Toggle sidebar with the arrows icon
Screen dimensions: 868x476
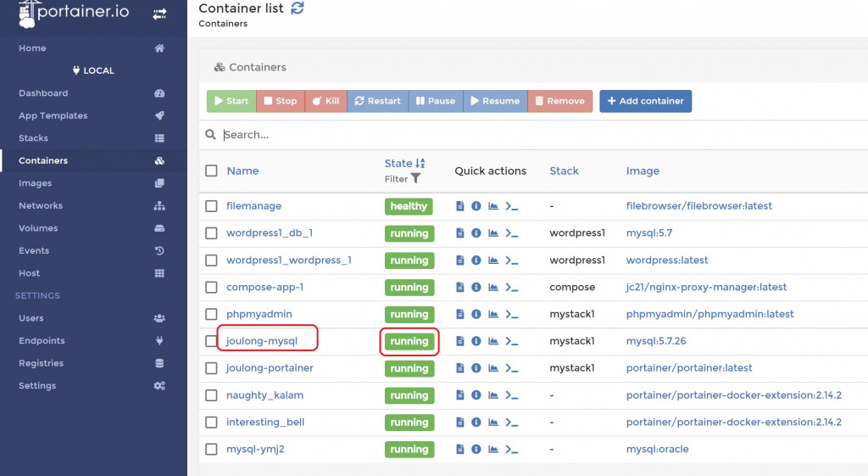coord(159,14)
